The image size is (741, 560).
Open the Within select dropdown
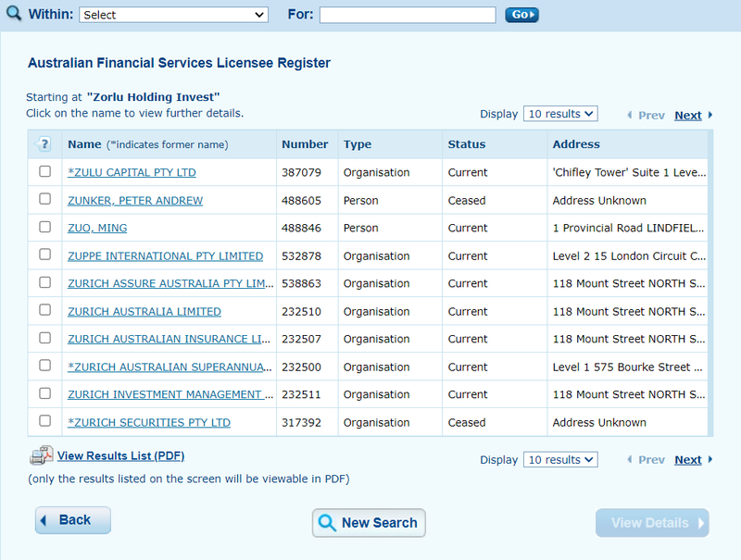[x=173, y=15]
